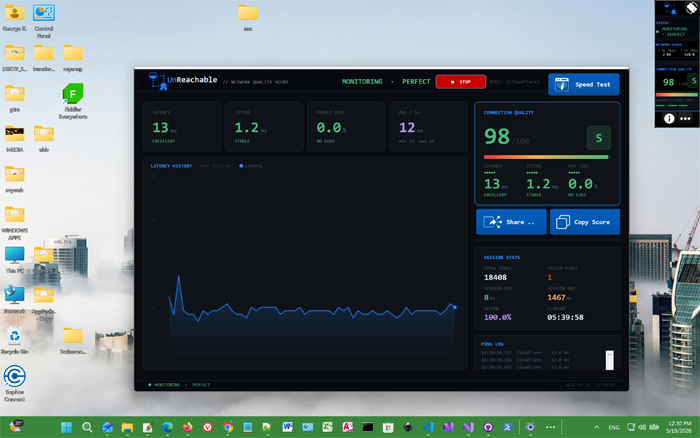Screen dimensions: 700x438
Task: Show the taskbar overflow apps menu
Action: (550, 427)
